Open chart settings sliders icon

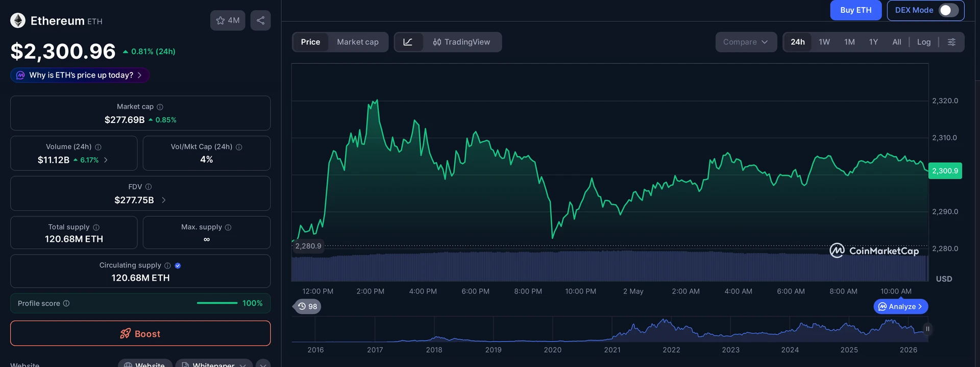[x=951, y=42]
